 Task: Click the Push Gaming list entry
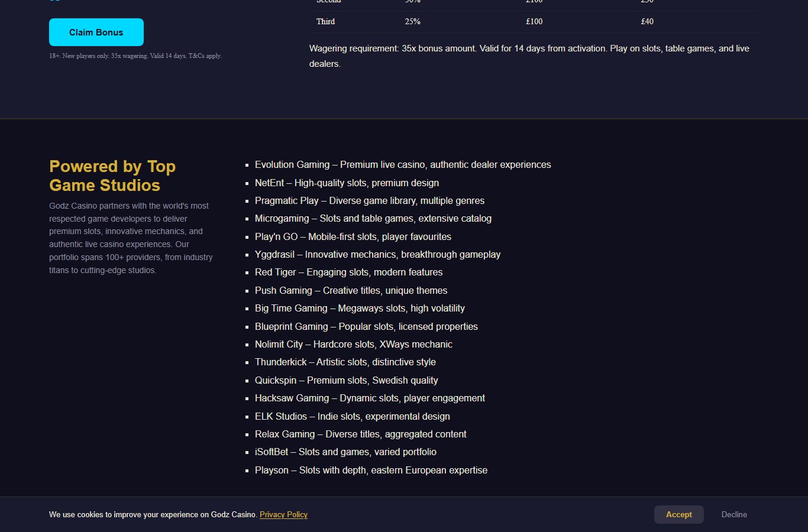(351, 290)
